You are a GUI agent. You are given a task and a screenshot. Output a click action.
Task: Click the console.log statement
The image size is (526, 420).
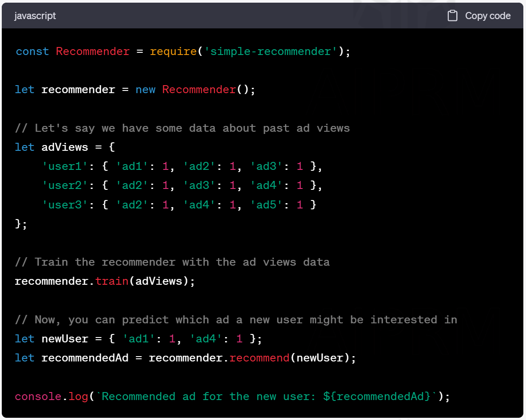pos(51,396)
